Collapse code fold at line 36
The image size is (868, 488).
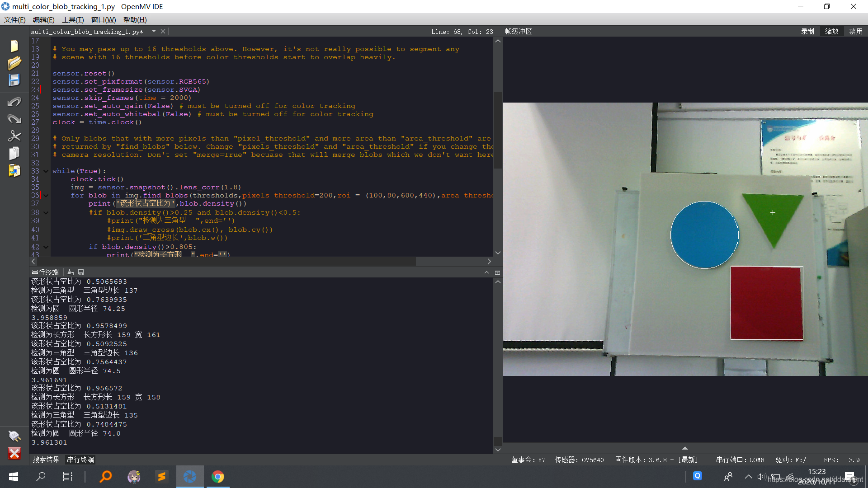point(46,196)
